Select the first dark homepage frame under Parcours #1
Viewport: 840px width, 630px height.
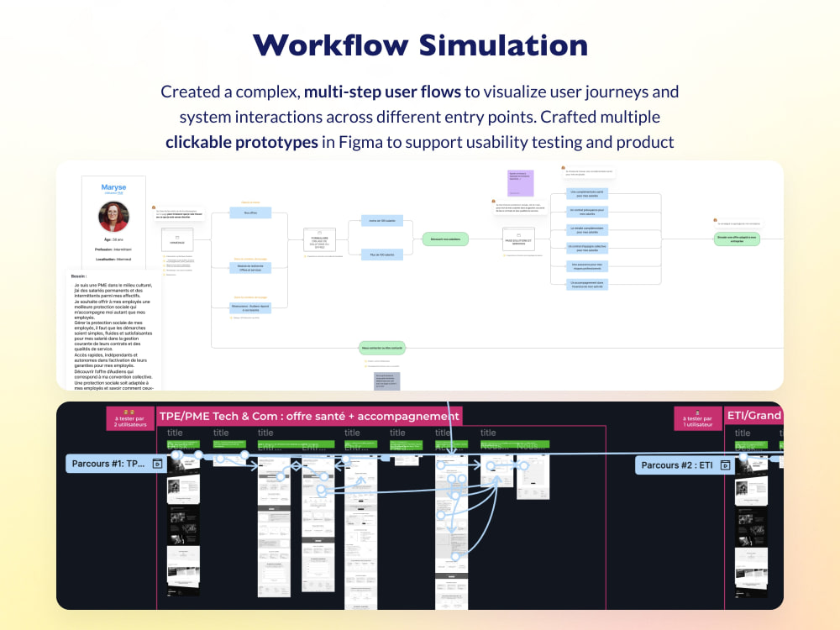click(x=183, y=526)
